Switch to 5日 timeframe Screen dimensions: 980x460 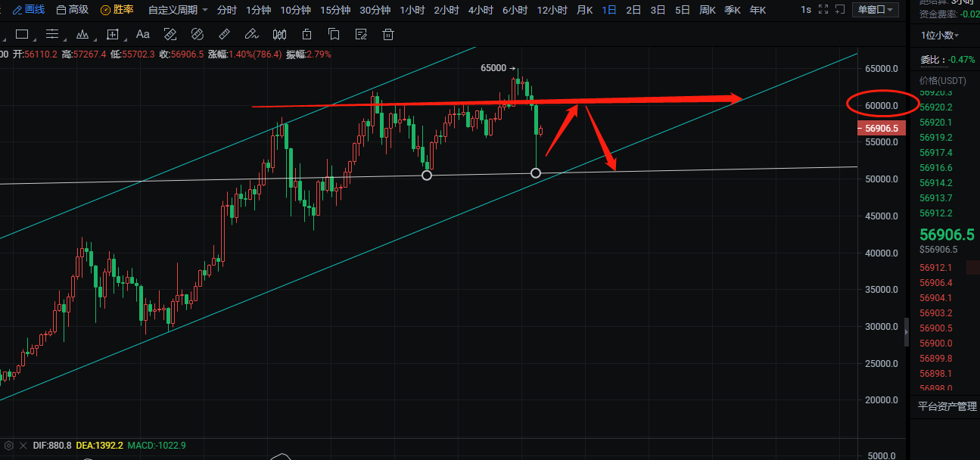coord(683,10)
